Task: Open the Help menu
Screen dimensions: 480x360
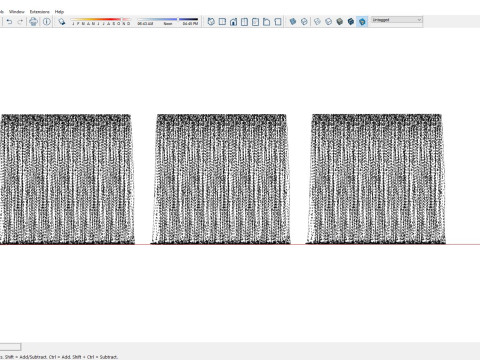Action: [x=59, y=12]
